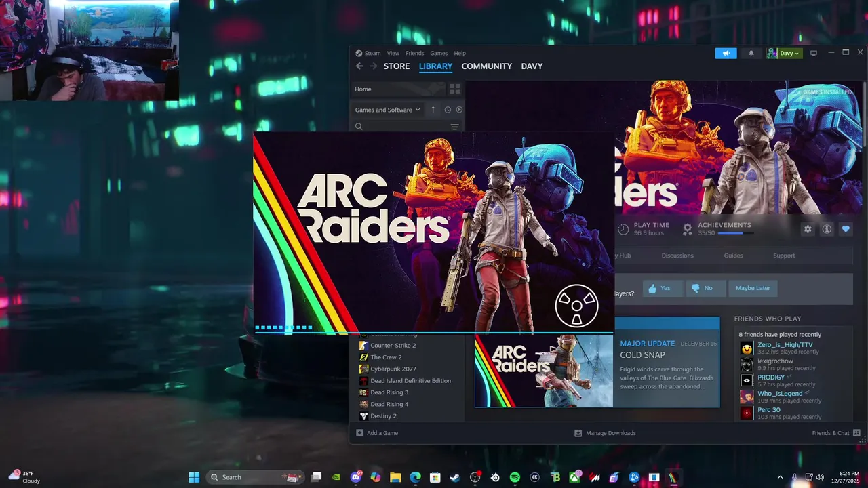The height and width of the screenshot is (488, 868).
Task: Open NVIDIA app on the taskbar
Action: [336, 477]
